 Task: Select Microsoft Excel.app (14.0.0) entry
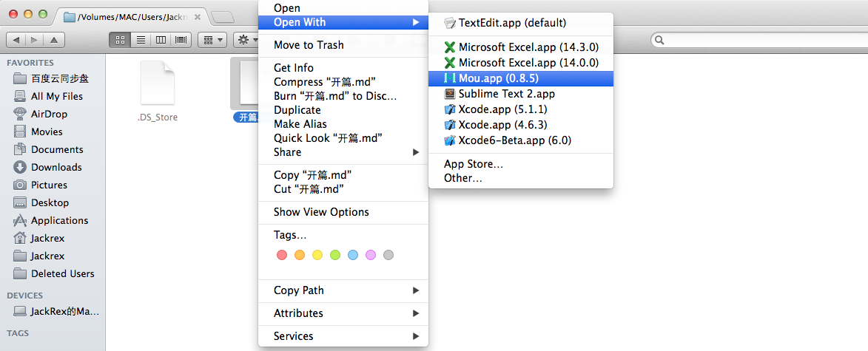click(x=520, y=63)
